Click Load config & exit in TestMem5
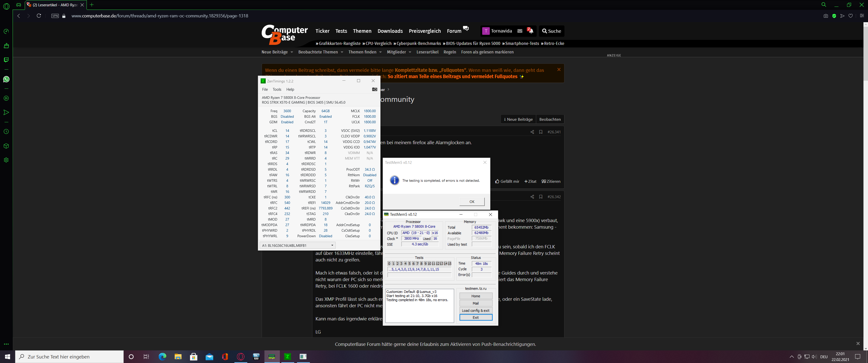This screenshot has width=868, height=363. (475, 311)
